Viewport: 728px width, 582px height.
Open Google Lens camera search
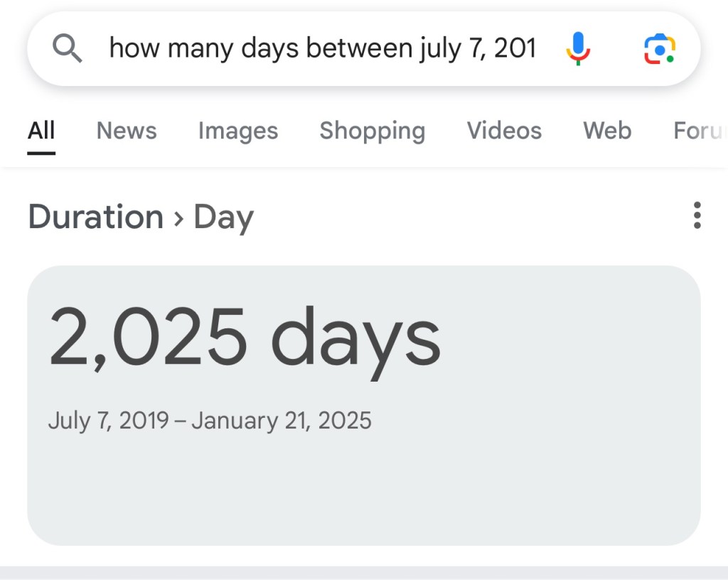[659, 49]
